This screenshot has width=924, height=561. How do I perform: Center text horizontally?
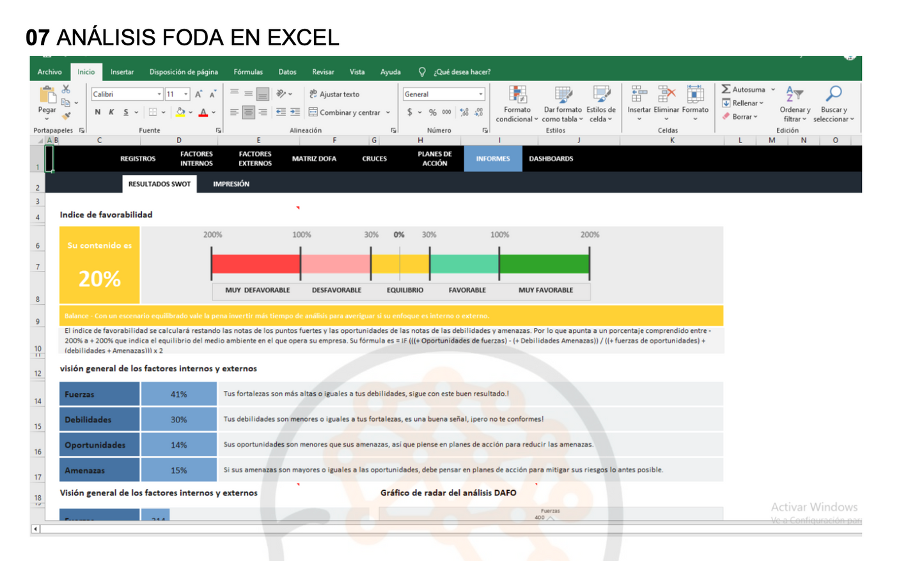(248, 112)
